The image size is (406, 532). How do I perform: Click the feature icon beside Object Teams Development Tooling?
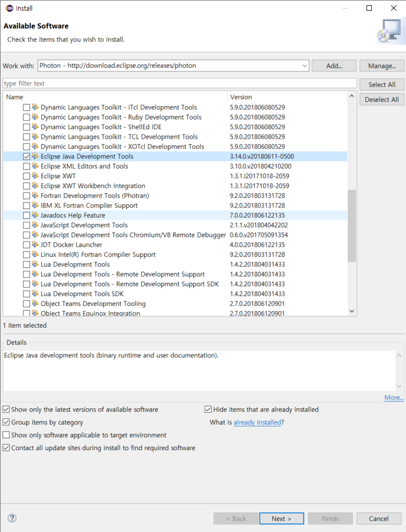pos(35,304)
